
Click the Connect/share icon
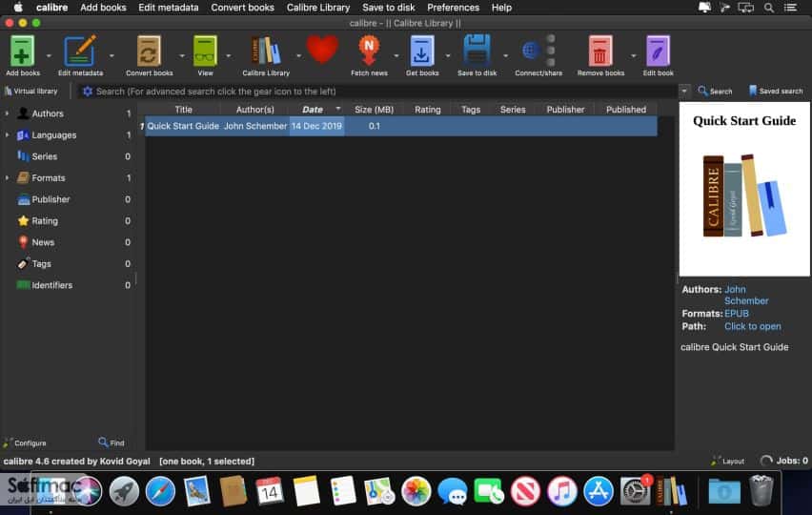coord(538,51)
